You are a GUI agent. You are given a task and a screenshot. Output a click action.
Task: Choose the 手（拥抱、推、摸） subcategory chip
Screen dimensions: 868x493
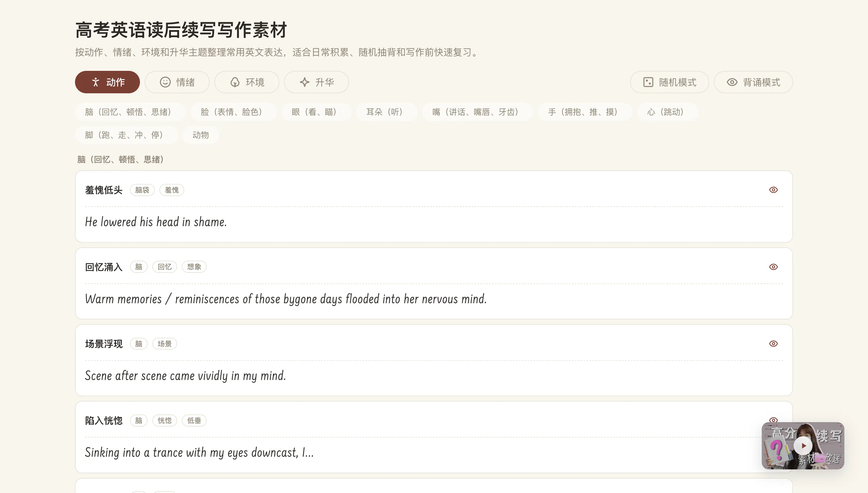(x=585, y=112)
